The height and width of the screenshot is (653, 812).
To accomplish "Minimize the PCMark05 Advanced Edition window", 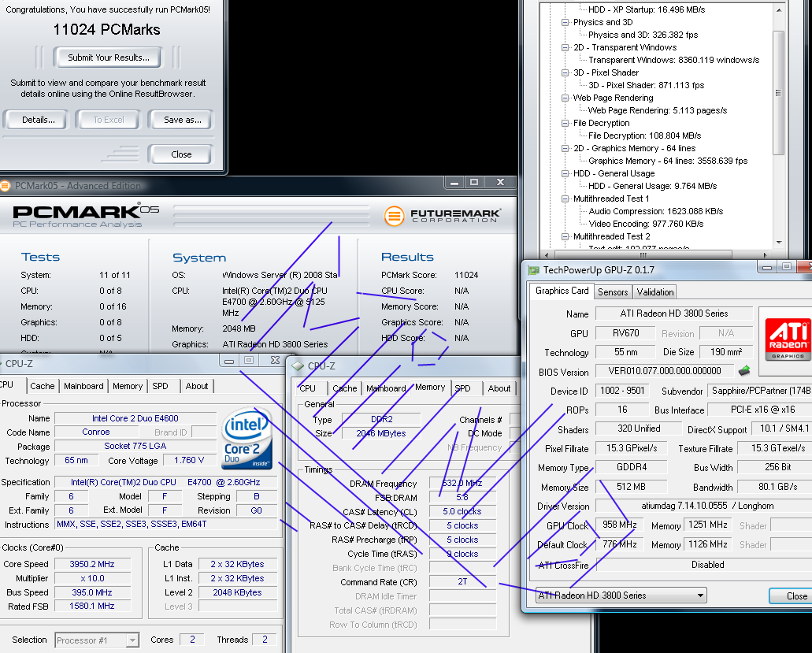I will [454, 182].
